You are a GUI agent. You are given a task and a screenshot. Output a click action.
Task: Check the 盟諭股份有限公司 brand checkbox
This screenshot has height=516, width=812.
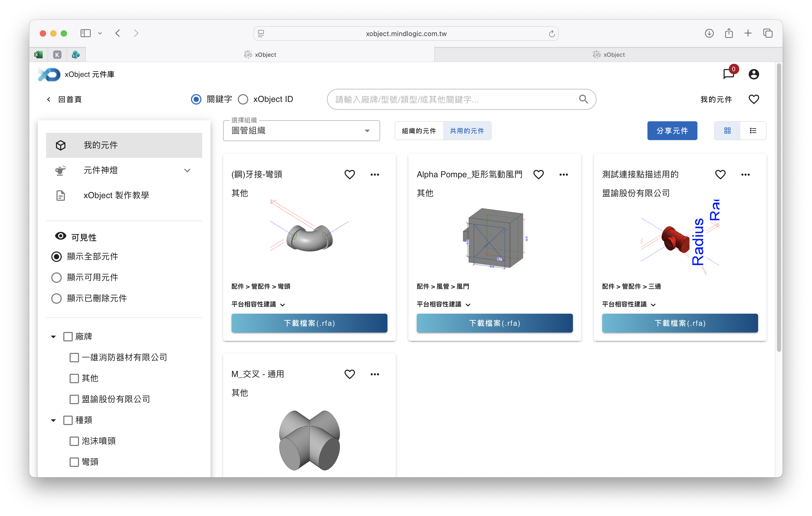74,399
